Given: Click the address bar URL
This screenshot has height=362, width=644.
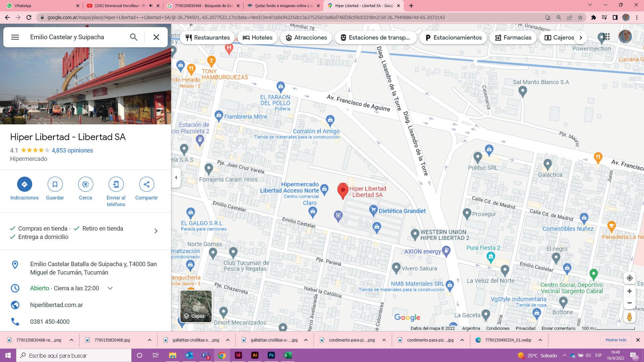Looking at the screenshot, I should [246, 17].
